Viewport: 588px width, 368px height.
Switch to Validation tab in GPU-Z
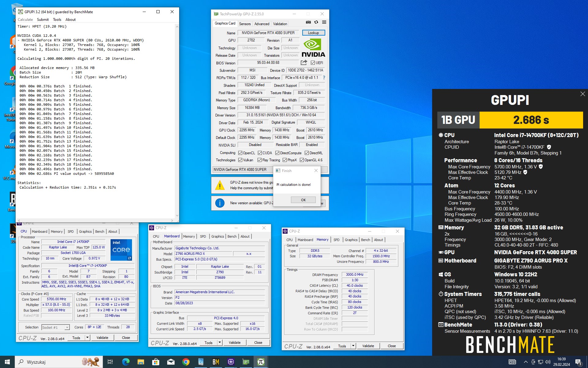pyautogui.click(x=280, y=24)
